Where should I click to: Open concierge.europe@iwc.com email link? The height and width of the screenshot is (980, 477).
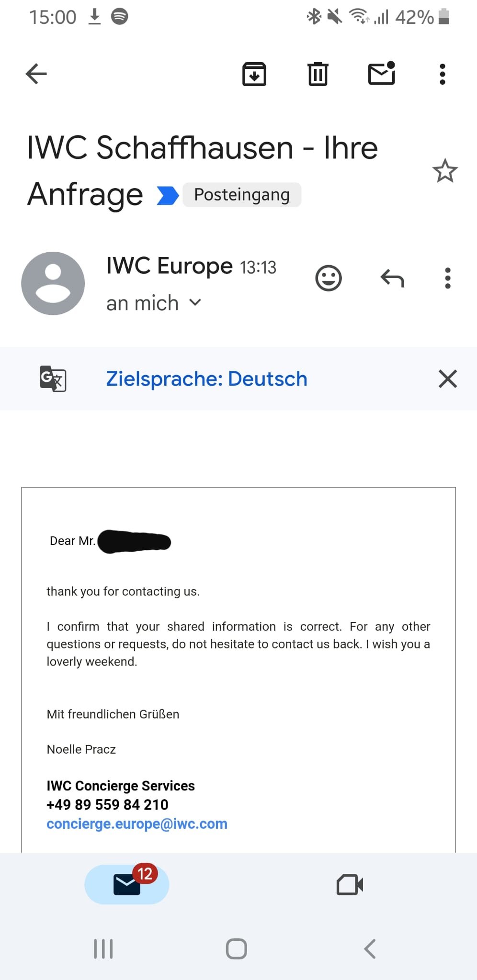tap(137, 824)
